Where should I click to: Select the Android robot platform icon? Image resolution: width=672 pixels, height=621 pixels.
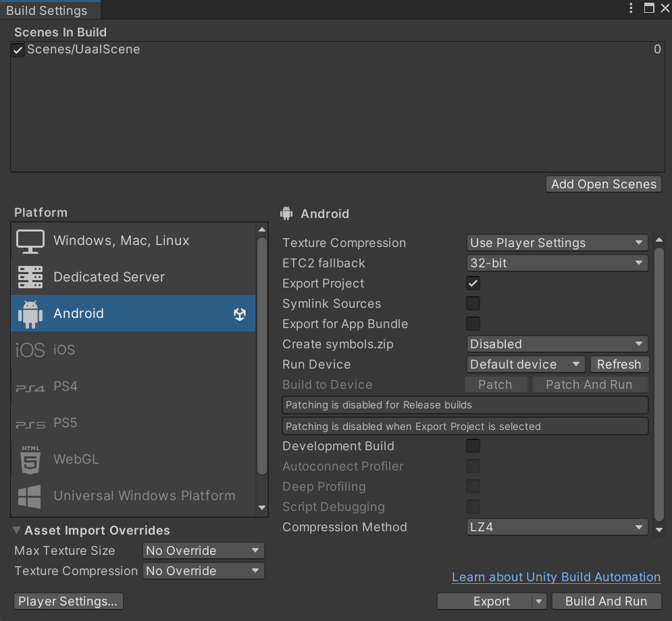pyautogui.click(x=30, y=314)
